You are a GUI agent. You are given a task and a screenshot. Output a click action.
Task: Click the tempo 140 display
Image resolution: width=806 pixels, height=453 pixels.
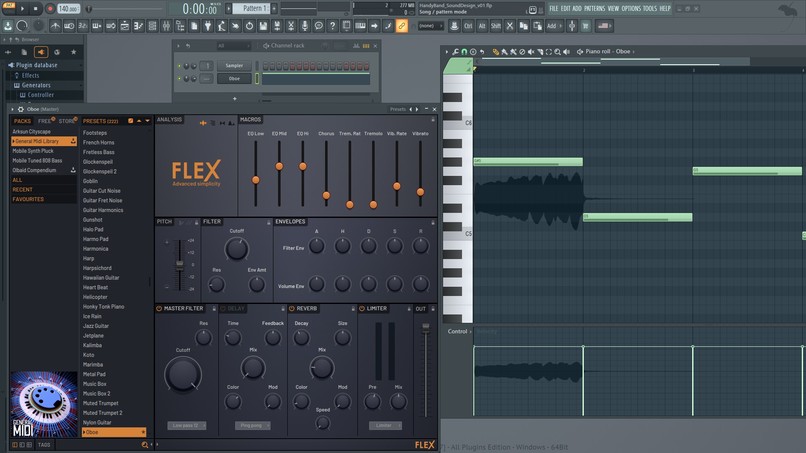(x=68, y=9)
